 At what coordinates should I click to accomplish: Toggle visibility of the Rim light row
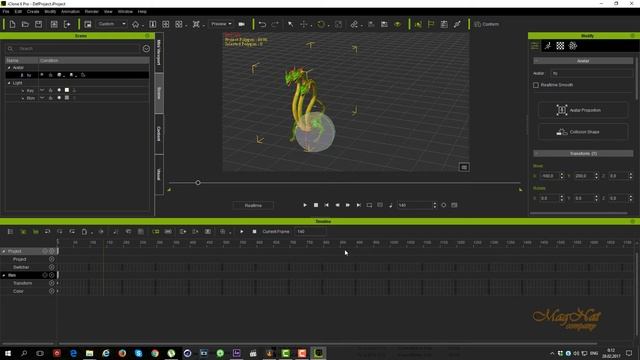42,98
